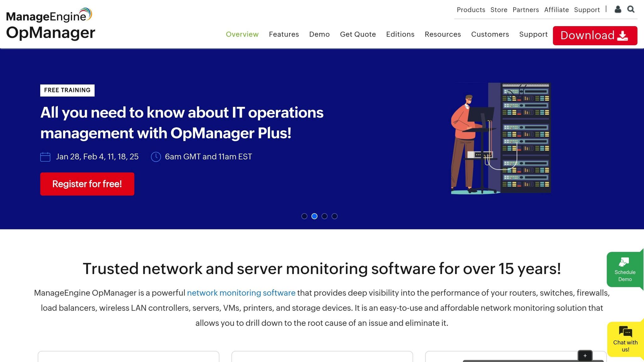The width and height of the screenshot is (644, 362).
Task: Click the user account icon
Action: [x=618, y=9]
